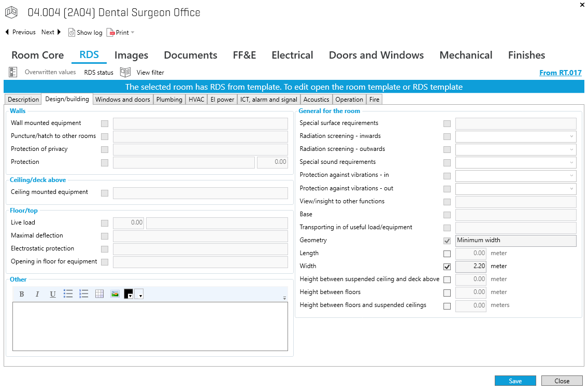
Task: Switch to the Doors and Windows tab
Action: [376, 55]
